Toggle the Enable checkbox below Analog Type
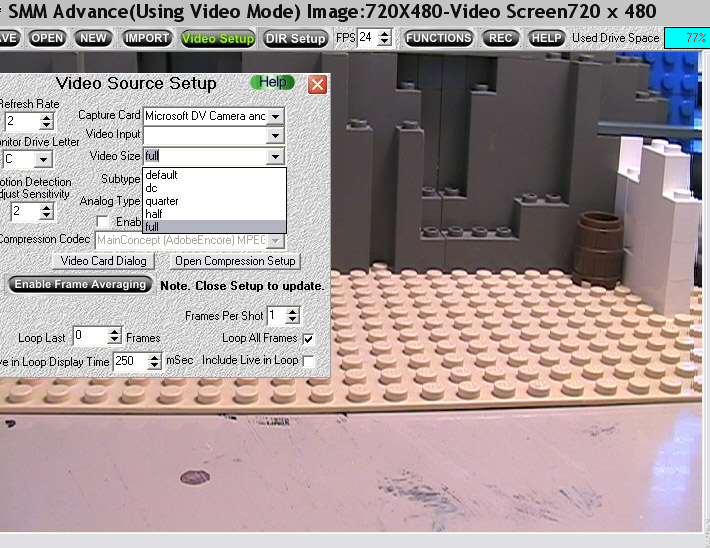The width and height of the screenshot is (710, 548). click(x=103, y=221)
